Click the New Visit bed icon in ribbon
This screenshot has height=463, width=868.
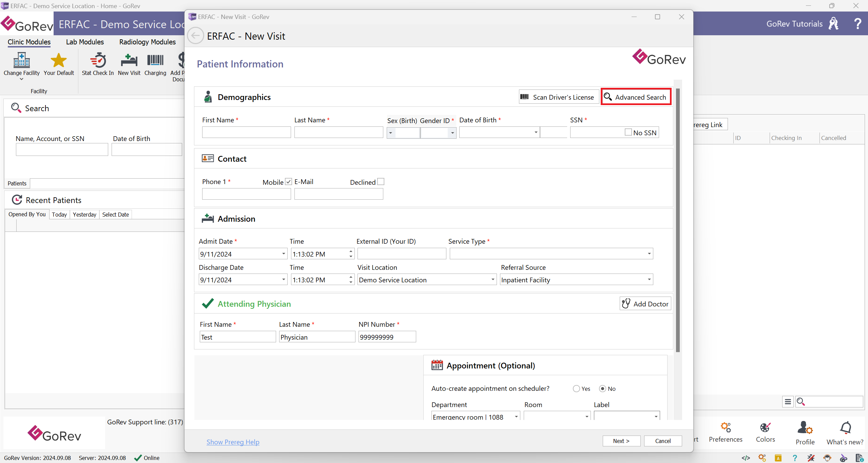[129, 60]
